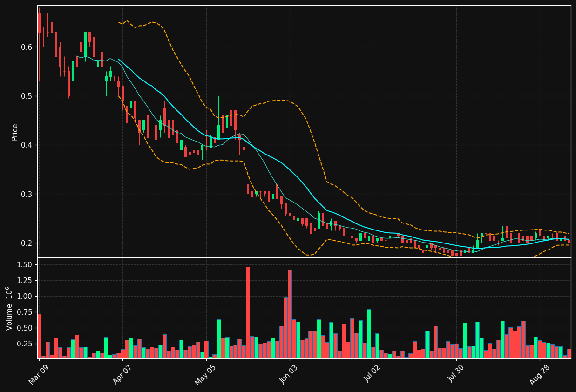576x392 pixels.
Task: Select the 0.6 price tick label
Action: pos(26,47)
